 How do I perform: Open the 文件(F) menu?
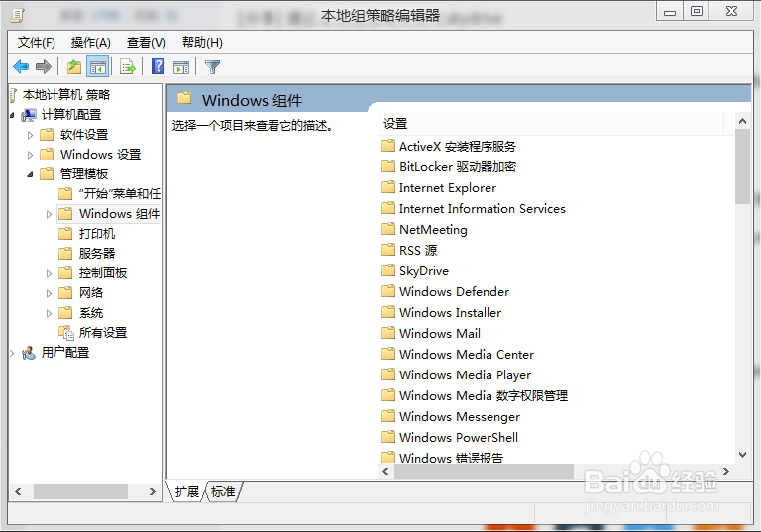(x=37, y=43)
